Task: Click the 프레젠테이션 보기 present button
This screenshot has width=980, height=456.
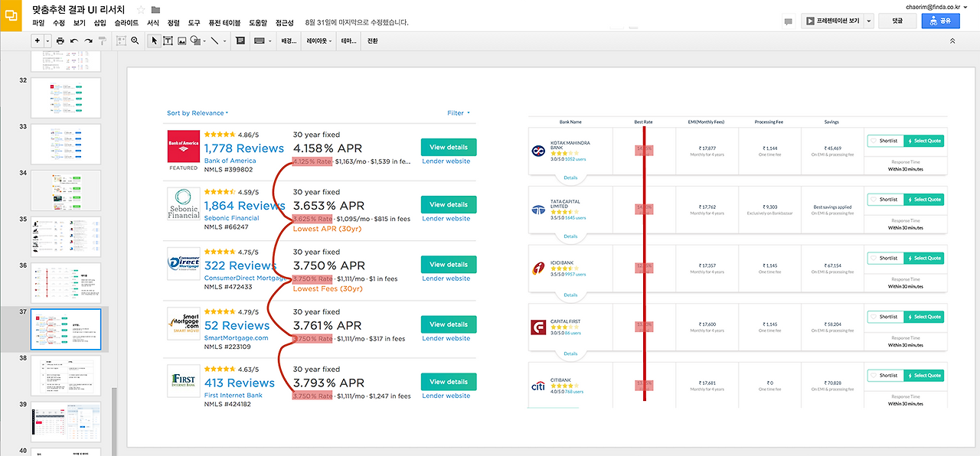Action: 832,21
